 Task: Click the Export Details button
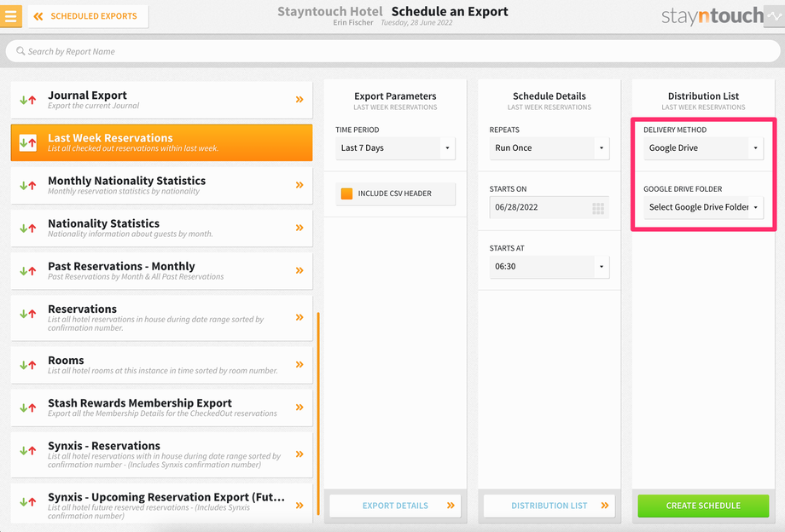[395, 506]
